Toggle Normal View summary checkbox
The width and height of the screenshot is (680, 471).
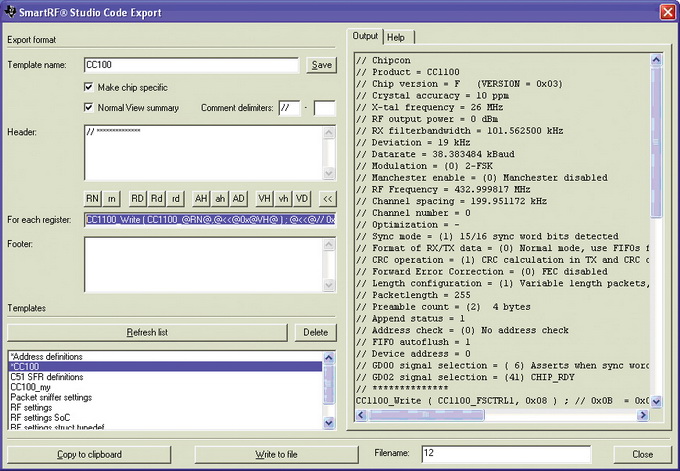89,107
